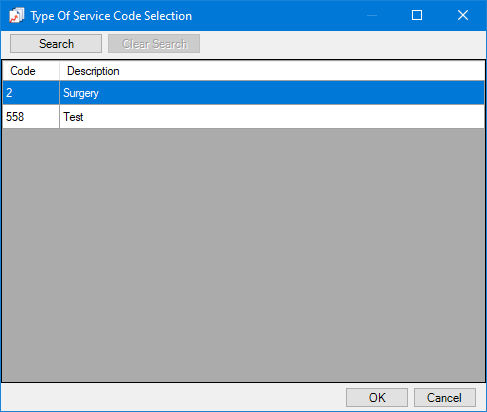Maximize the Type Of Service window
The image size is (487, 412).
pos(417,15)
